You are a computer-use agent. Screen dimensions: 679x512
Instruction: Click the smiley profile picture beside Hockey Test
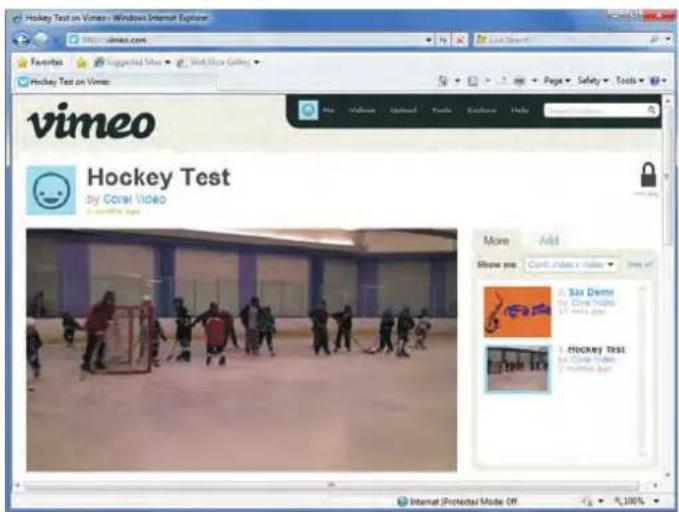click(x=51, y=190)
